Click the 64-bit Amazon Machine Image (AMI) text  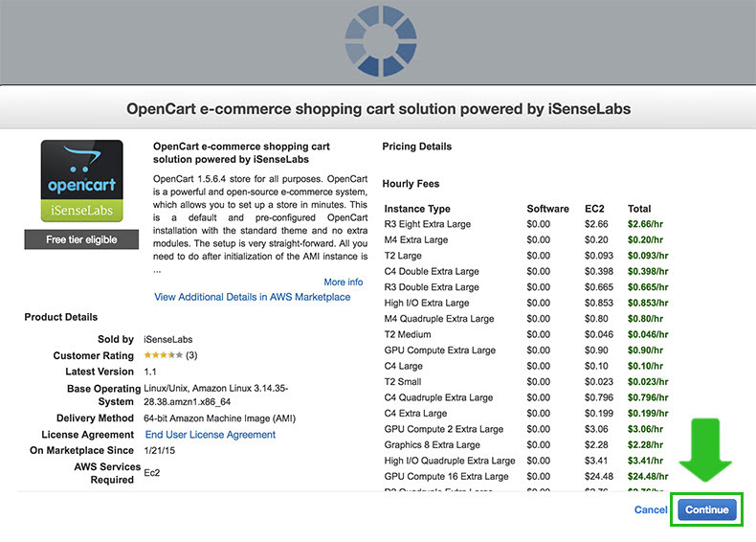point(219,418)
